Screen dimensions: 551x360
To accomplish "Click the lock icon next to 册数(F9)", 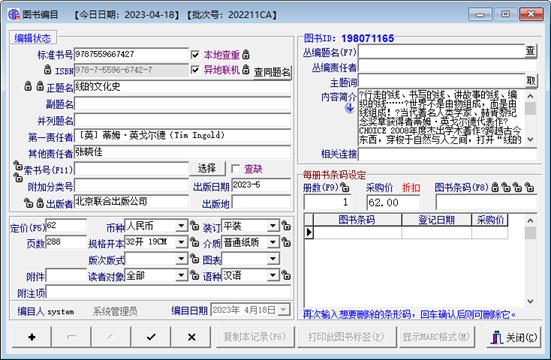I will coord(345,187).
